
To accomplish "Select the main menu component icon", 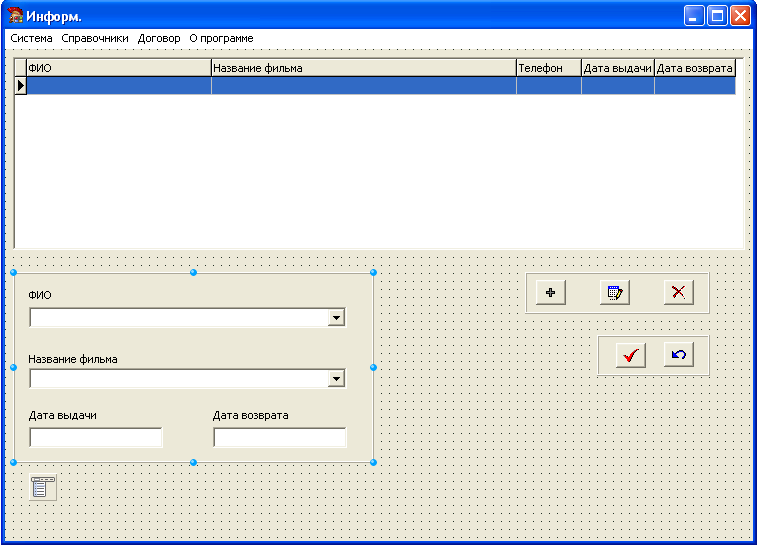I will 43,487.
